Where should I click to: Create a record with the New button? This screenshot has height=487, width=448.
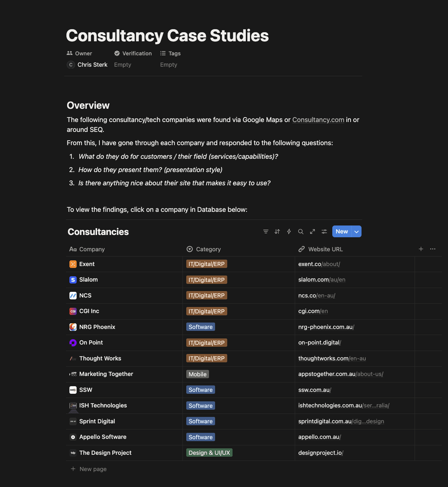pos(341,231)
